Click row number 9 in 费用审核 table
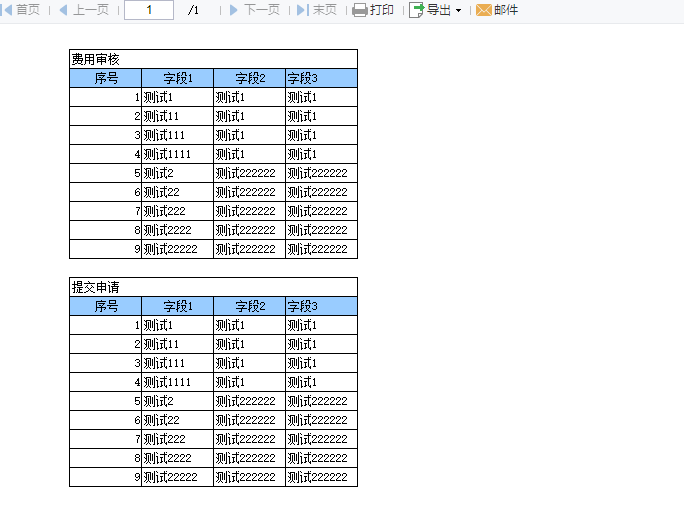 tap(106, 249)
